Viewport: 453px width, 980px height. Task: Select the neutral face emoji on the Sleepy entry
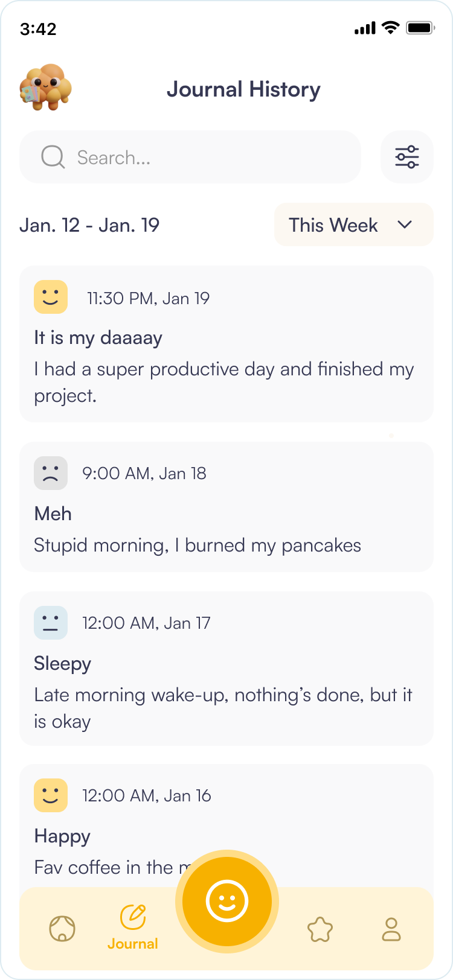pyautogui.click(x=51, y=622)
